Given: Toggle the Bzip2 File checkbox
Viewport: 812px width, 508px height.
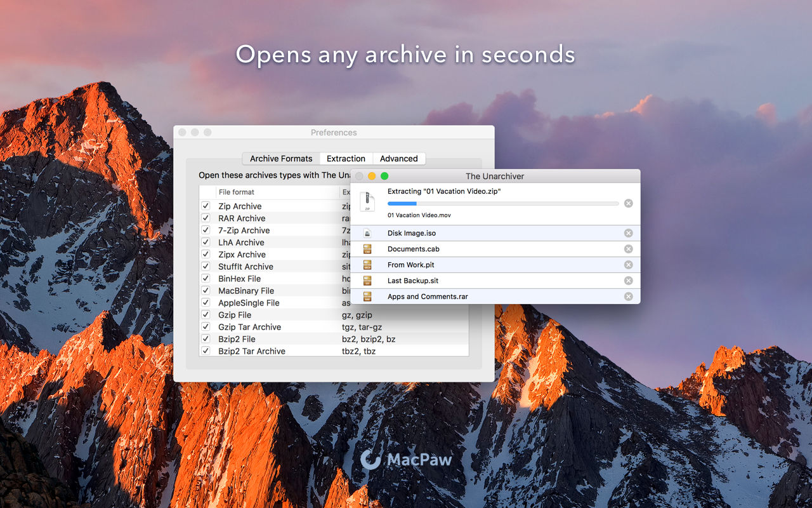Looking at the screenshot, I should pyautogui.click(x=206, y=338).
